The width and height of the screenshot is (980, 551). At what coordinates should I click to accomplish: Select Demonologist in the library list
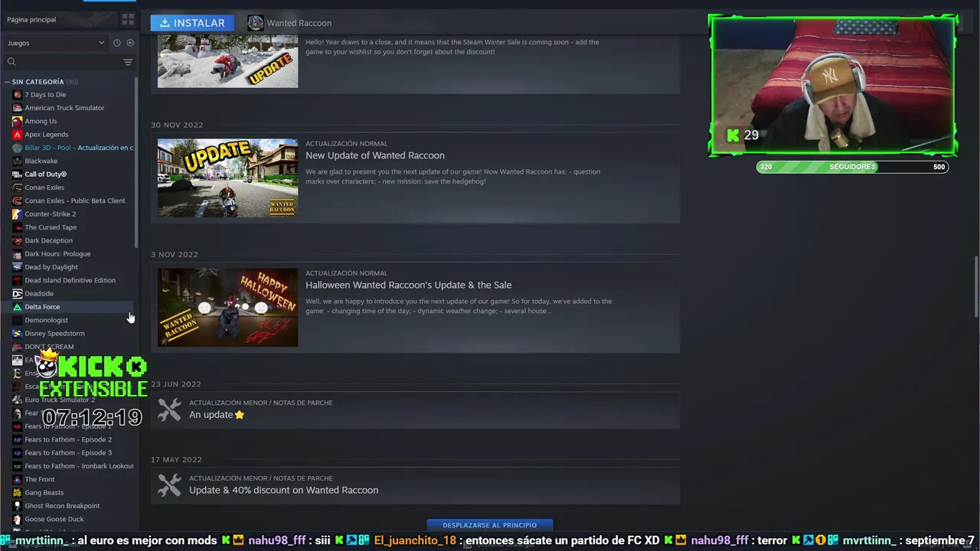(46, 320)
